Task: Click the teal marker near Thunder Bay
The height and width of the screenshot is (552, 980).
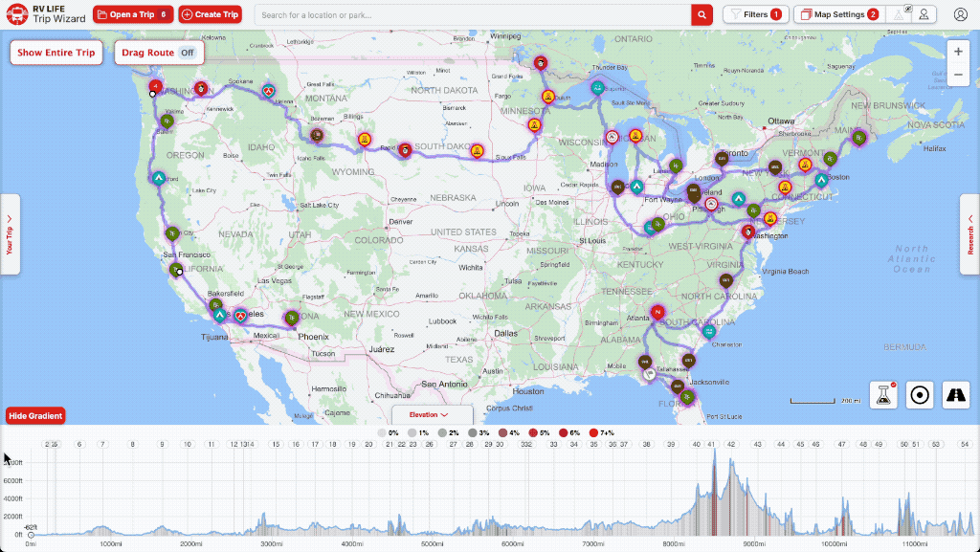Action: (597, 88)
